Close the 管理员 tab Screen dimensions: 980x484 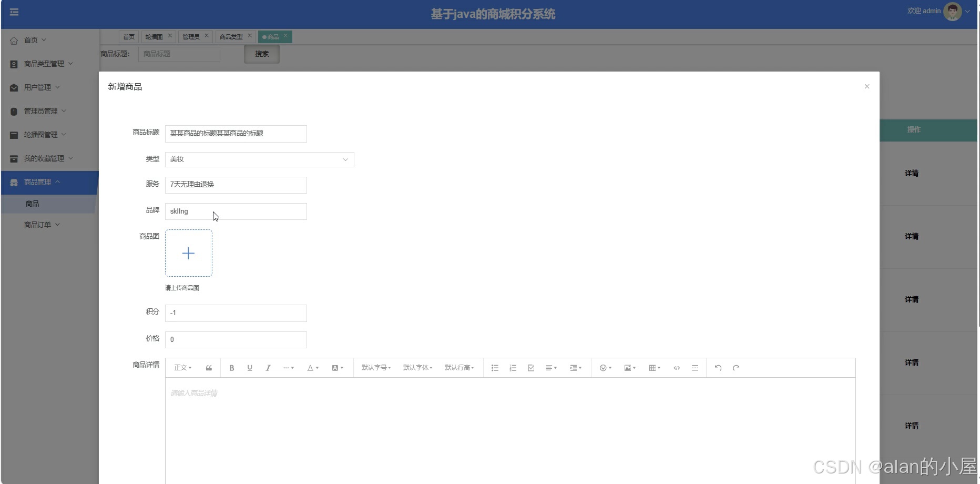207,36
